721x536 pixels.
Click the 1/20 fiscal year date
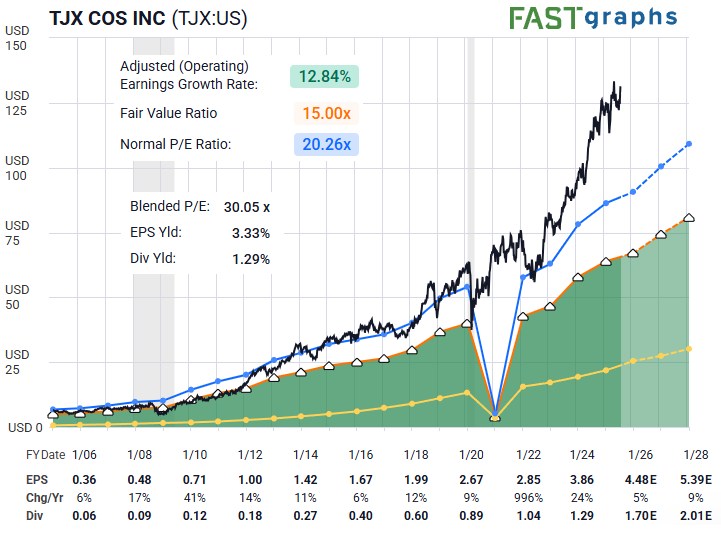pyautogui.click(x=471, y=455)
